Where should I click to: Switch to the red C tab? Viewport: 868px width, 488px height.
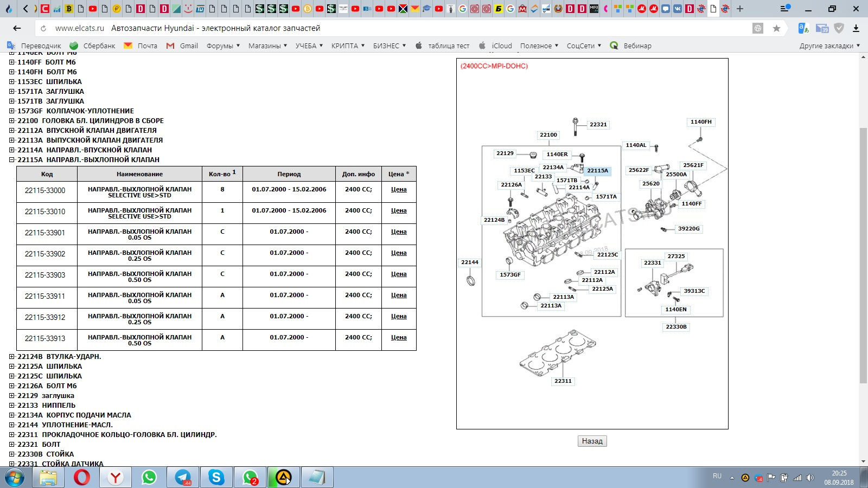45,9
